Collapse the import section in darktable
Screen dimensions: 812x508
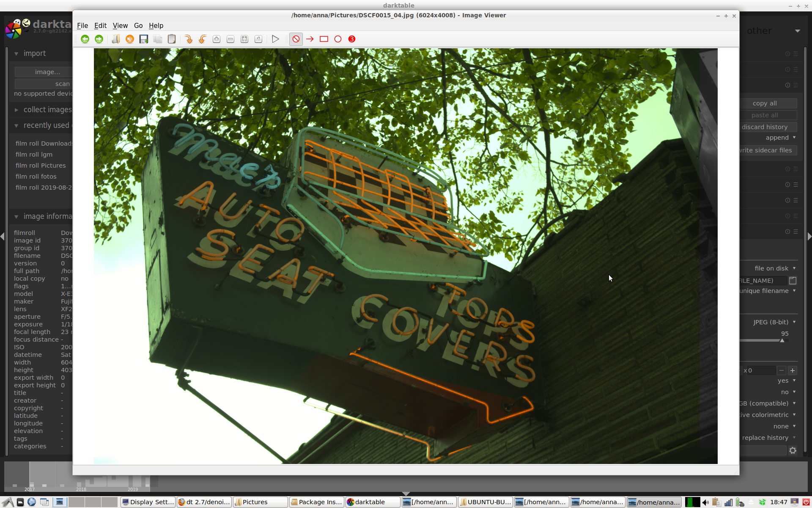point(16,54)
